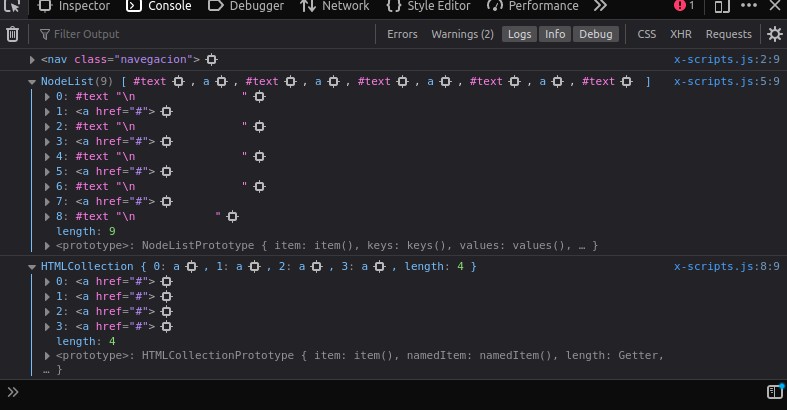The height and width of the screenshot is (410, 787).
Task: Show more tools via double chevron
Action: pyautogui.click(x=600, y=6)
